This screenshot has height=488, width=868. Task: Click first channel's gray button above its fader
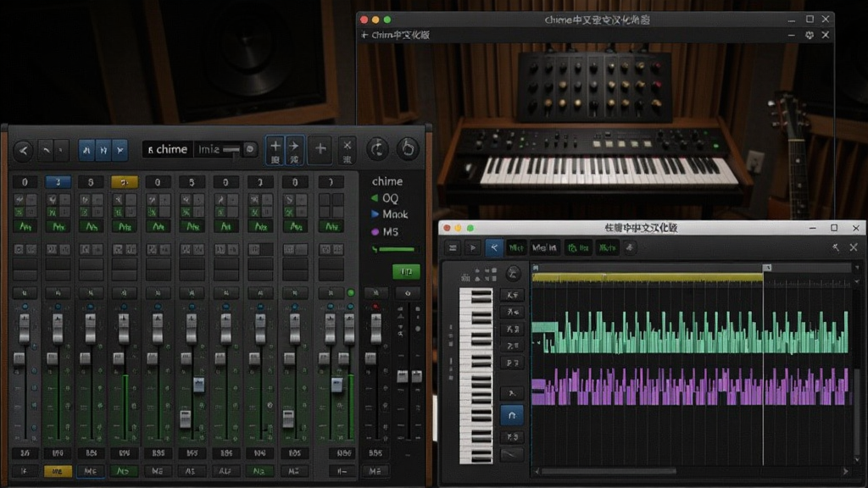[25, 292]
